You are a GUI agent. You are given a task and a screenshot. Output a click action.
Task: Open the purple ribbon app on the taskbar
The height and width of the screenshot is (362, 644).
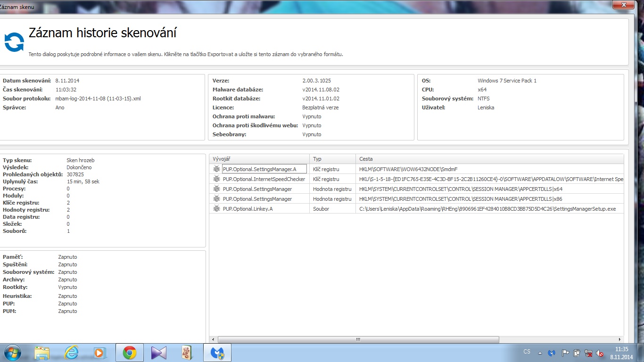[159, 353]
